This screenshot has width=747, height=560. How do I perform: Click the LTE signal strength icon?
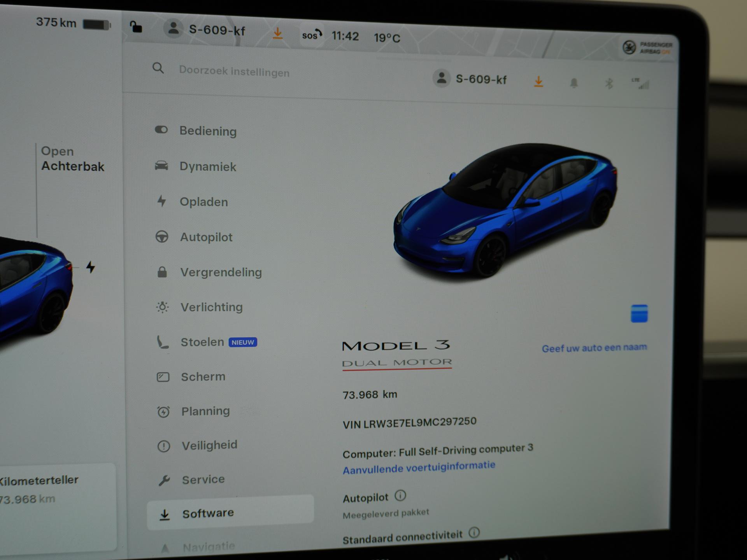pos(640,83)
